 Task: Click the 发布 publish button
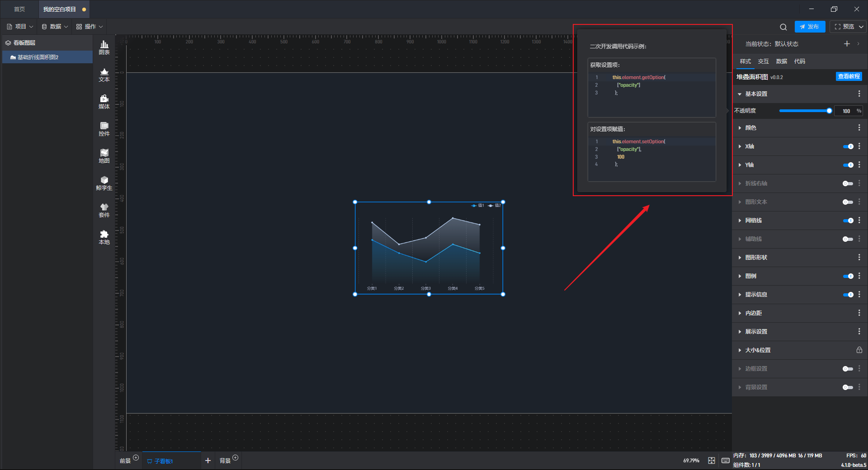[810, 27]
